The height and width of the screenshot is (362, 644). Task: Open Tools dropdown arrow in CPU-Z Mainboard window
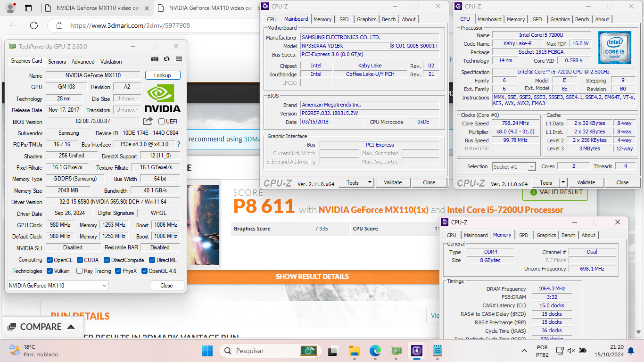[x=370, y=182]
